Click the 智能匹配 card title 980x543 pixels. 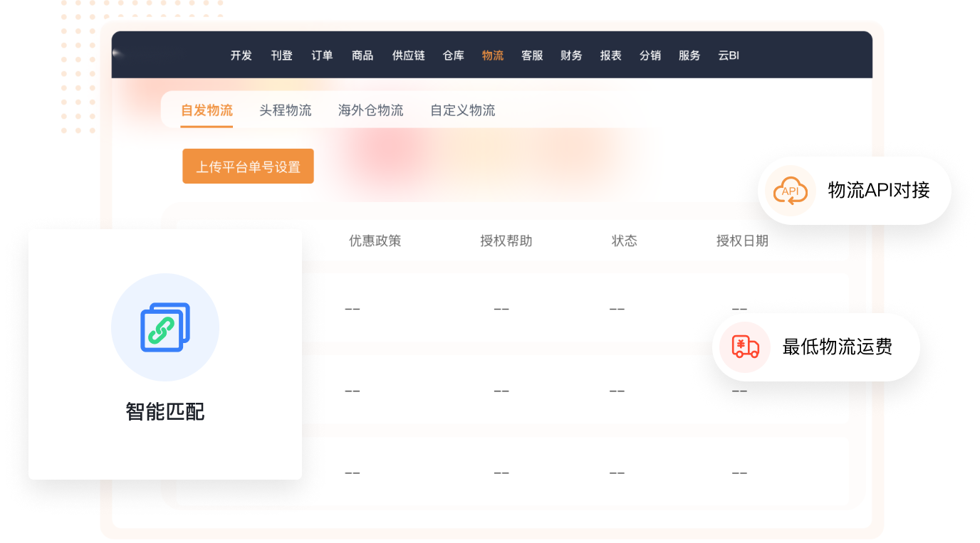point(165,411)
